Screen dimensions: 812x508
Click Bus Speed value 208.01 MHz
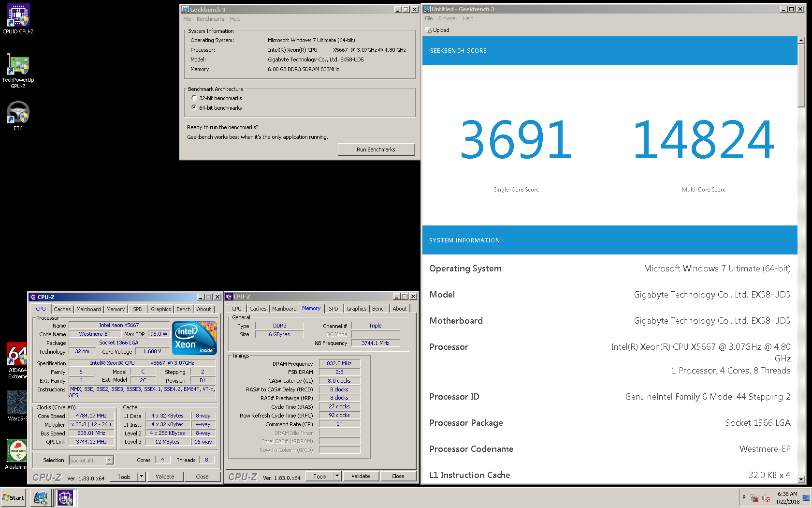tap(91, 433)
